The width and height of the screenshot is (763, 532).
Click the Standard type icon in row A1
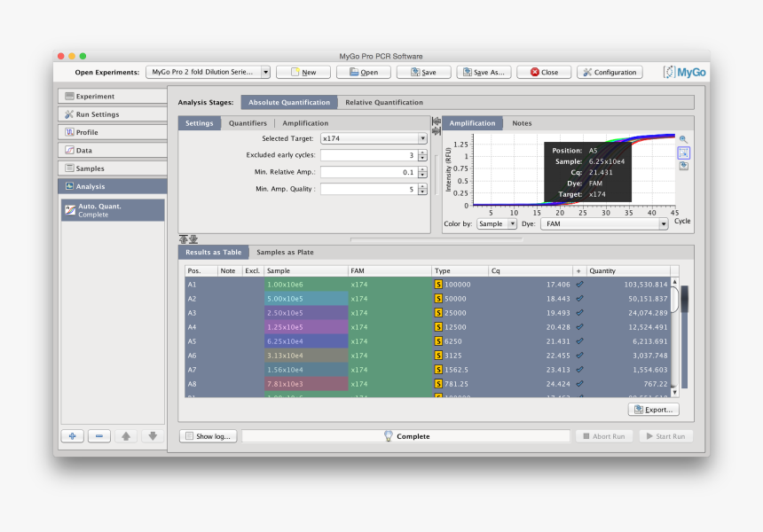(438, 285)
